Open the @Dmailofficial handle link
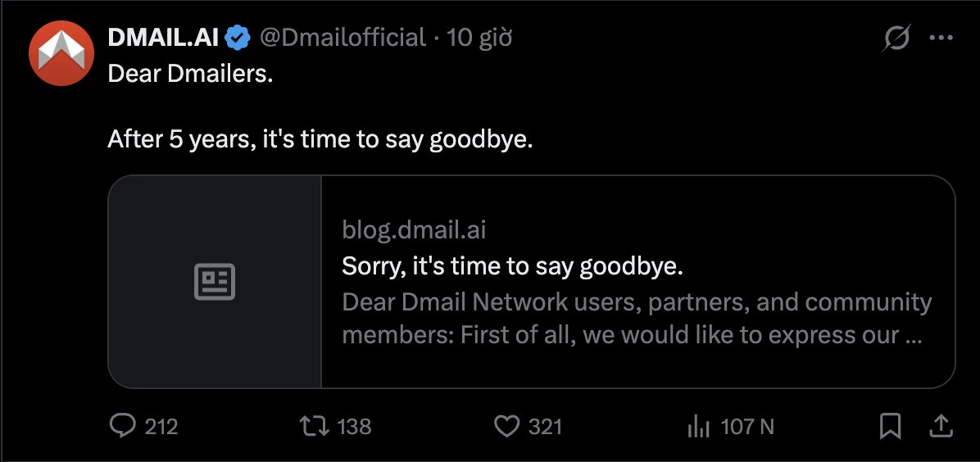 coord(343,37)
